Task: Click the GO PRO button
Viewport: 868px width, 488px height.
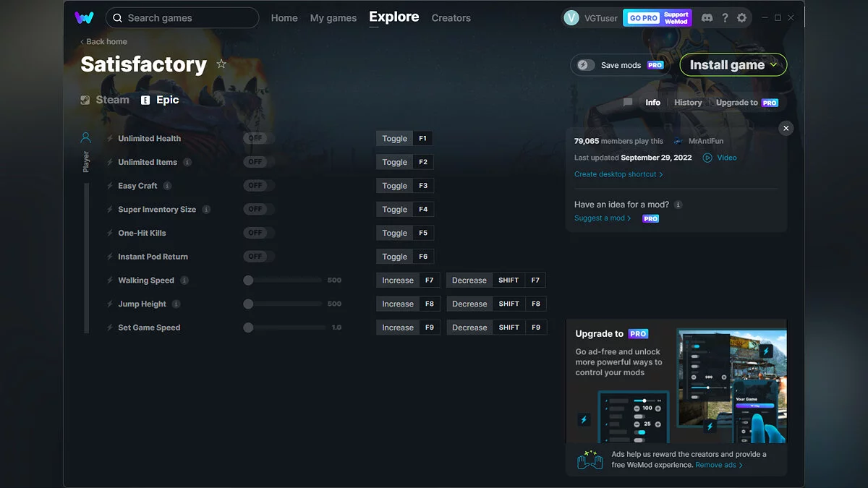Action: tap(643, 18)
